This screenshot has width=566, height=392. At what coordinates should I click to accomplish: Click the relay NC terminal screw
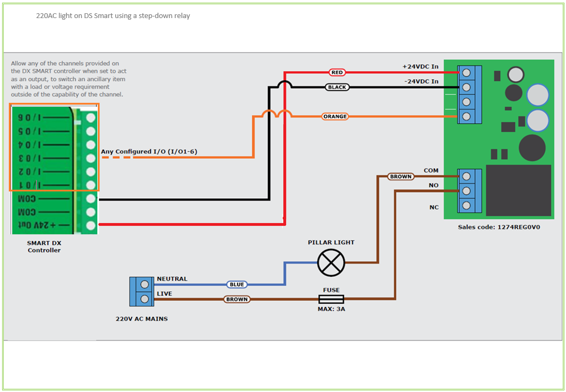[x=466, y=206]
